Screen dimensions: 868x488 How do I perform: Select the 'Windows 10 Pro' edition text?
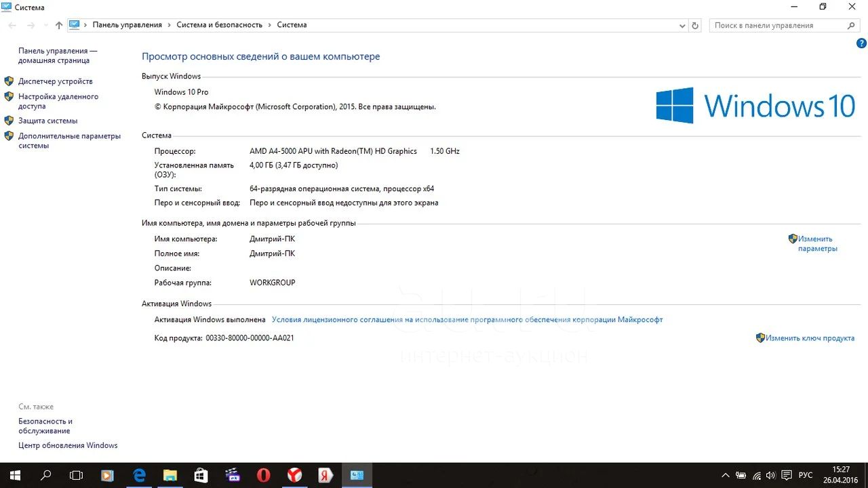181,92
